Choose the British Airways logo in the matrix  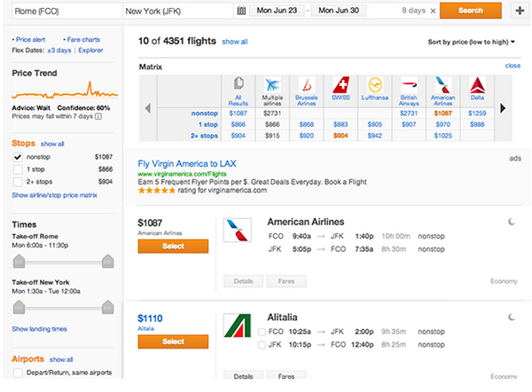(409, 84)
